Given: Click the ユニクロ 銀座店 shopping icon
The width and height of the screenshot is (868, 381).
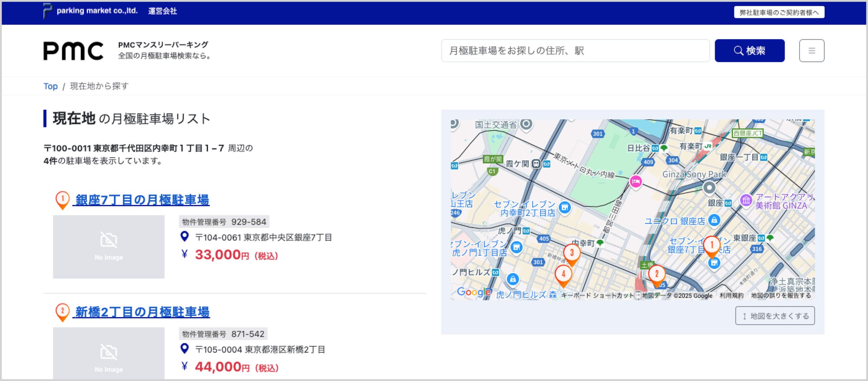Looking at the screenshot, I should pos(714,220).
